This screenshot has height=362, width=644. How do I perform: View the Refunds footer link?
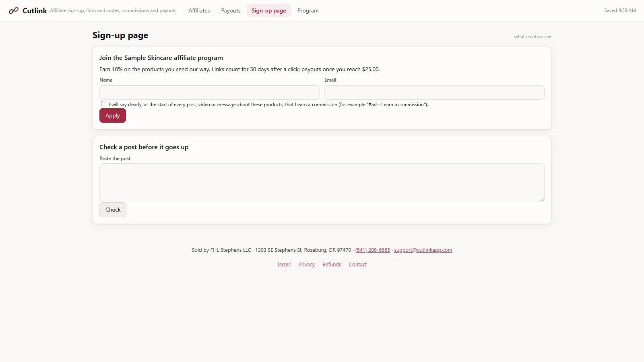coord(332,265)
